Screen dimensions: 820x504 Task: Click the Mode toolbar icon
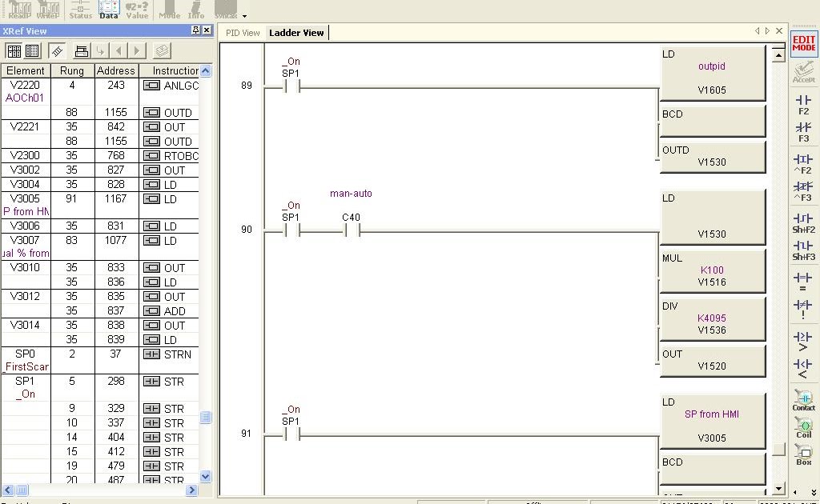coord(169,10)
